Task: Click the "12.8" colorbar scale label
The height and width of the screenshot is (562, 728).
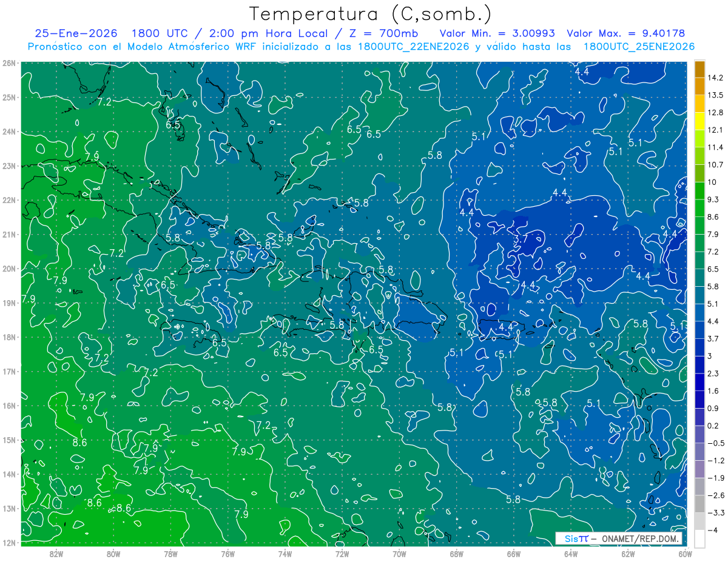Action: 715,113
